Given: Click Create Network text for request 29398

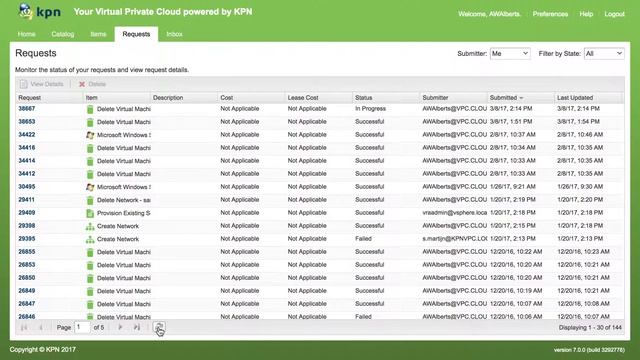Looking at the screenshot, I should [x=118, y=226].
